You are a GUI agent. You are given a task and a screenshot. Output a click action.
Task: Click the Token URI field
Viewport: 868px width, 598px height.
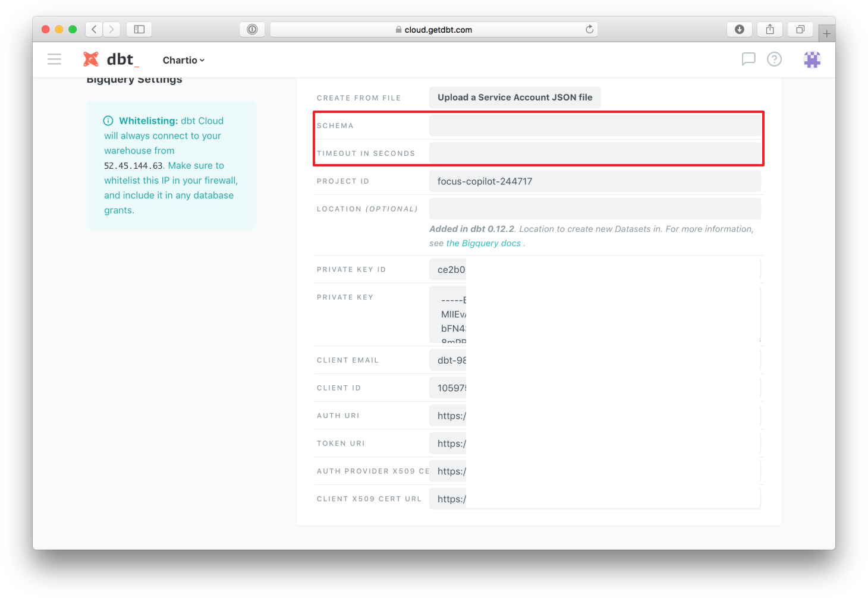tap(595, 443)
